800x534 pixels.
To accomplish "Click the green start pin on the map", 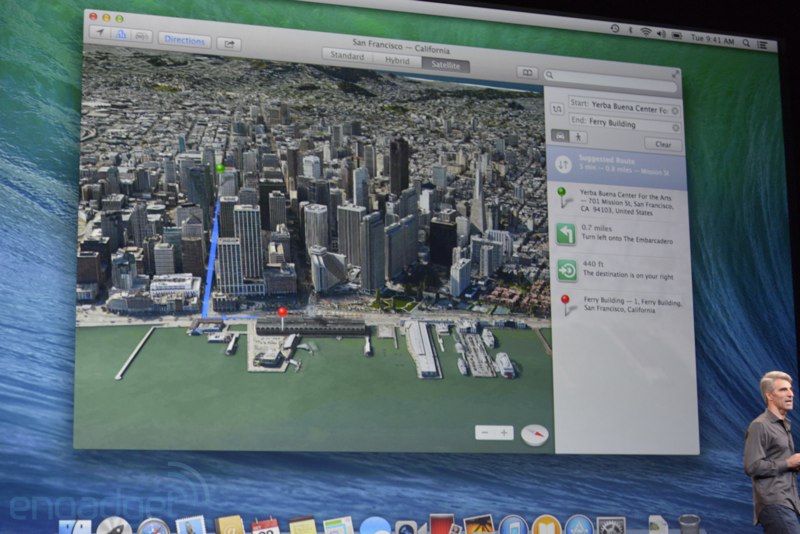I will 220,168.
